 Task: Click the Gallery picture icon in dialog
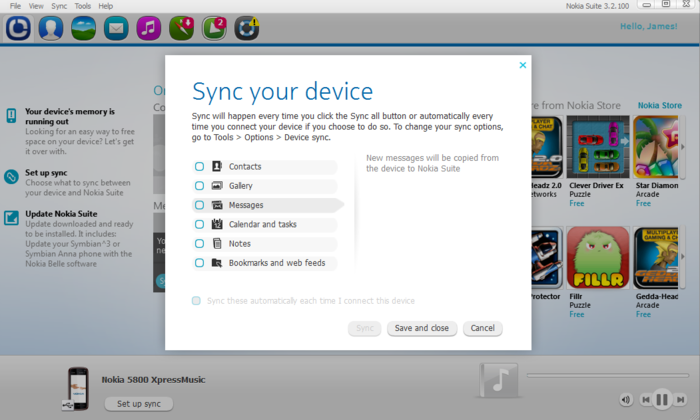217,186
